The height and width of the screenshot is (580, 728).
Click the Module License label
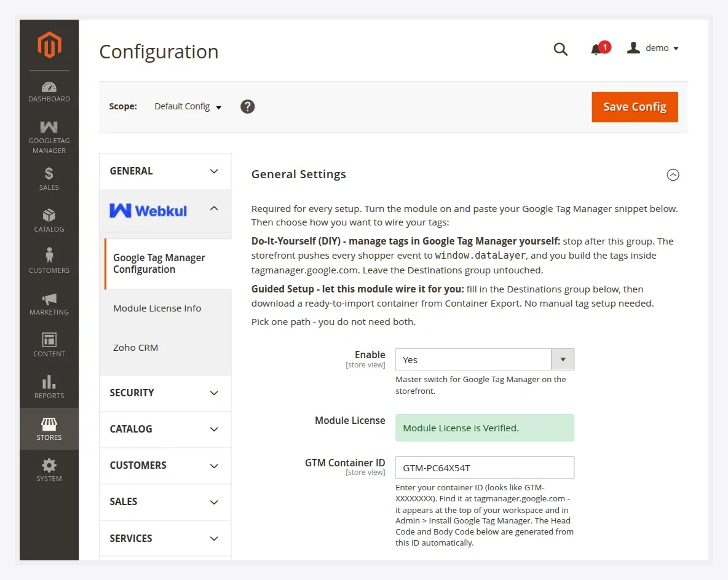point(350,420)
